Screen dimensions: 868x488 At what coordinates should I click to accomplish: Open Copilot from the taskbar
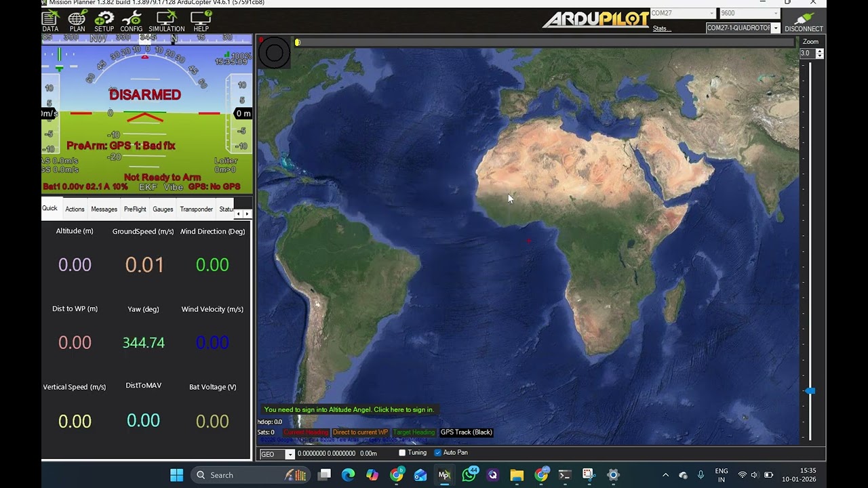click(372, 475)
